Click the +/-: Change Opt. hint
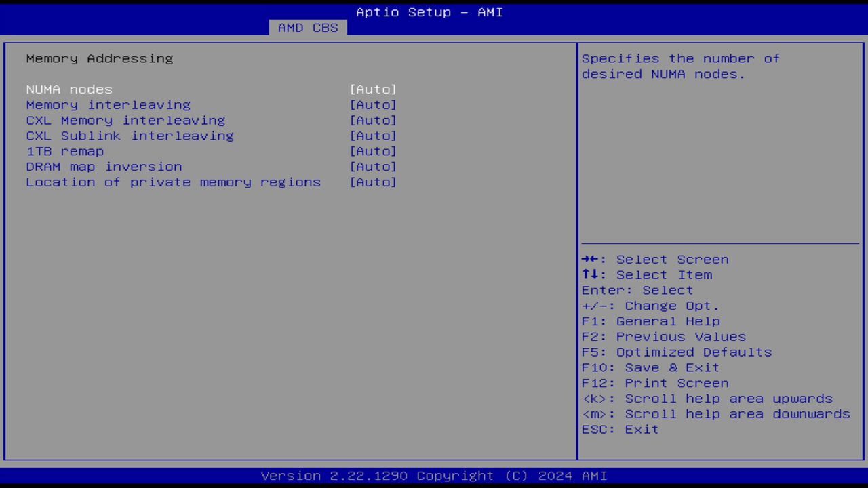 point(650,306)
